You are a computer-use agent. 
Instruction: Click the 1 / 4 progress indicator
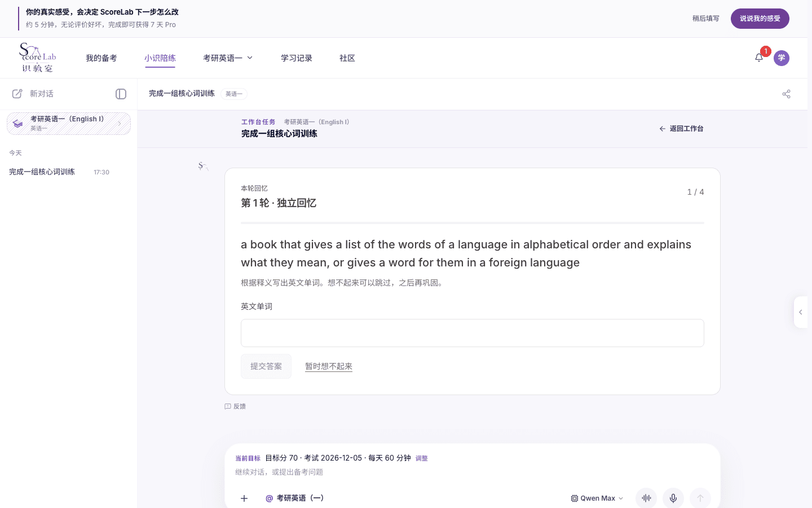click(x=696, y=192)
